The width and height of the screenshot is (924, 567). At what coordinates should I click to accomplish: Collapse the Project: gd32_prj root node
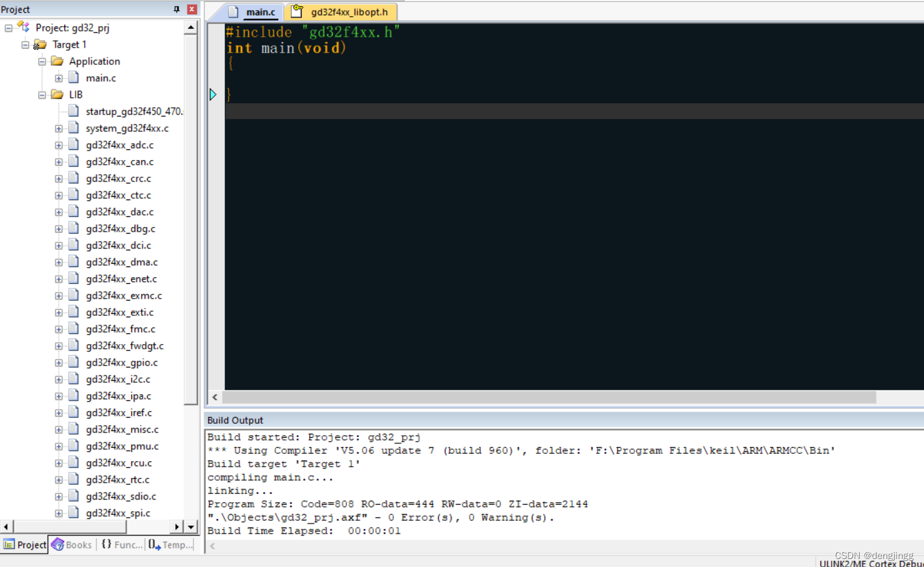(x=9, y=28)
